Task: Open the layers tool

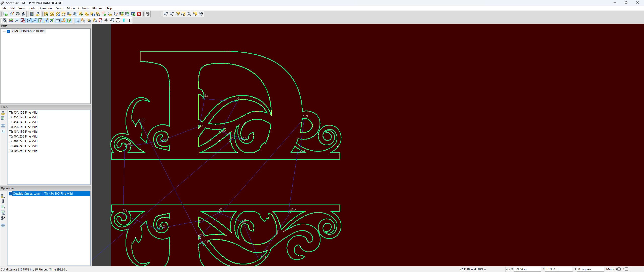Action: [x=11, y=20]
